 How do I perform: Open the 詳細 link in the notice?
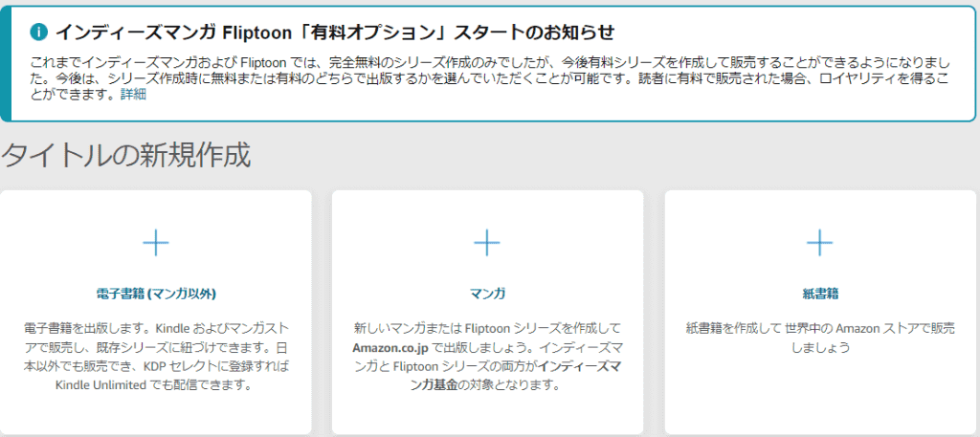pos(133,96)
